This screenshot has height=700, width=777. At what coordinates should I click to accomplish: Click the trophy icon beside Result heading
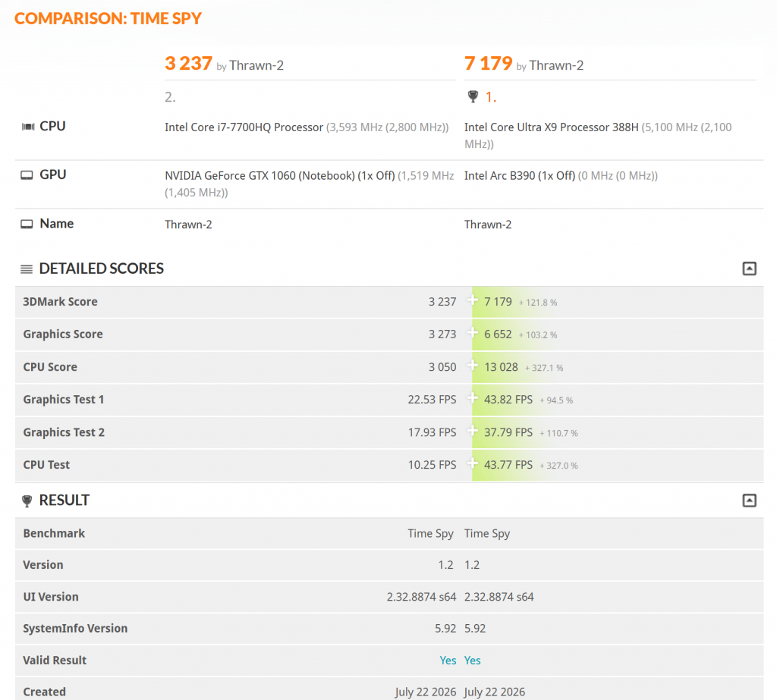click(x=27, y=501)
